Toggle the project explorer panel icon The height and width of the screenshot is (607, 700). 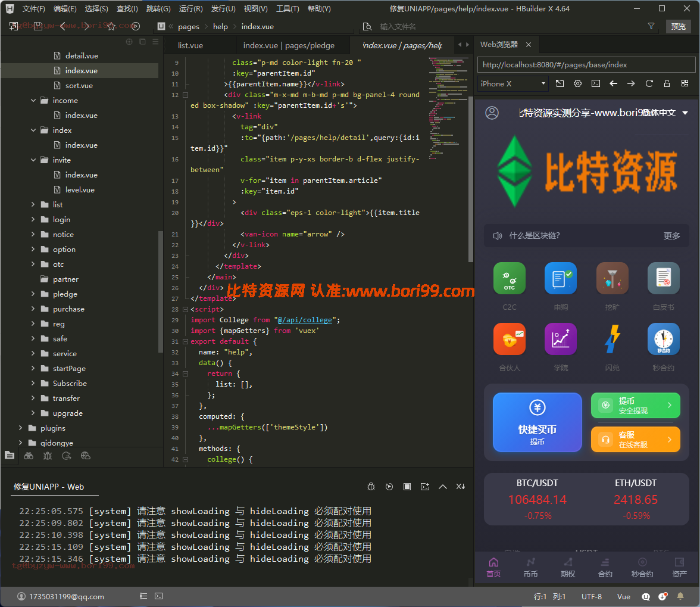10,456
